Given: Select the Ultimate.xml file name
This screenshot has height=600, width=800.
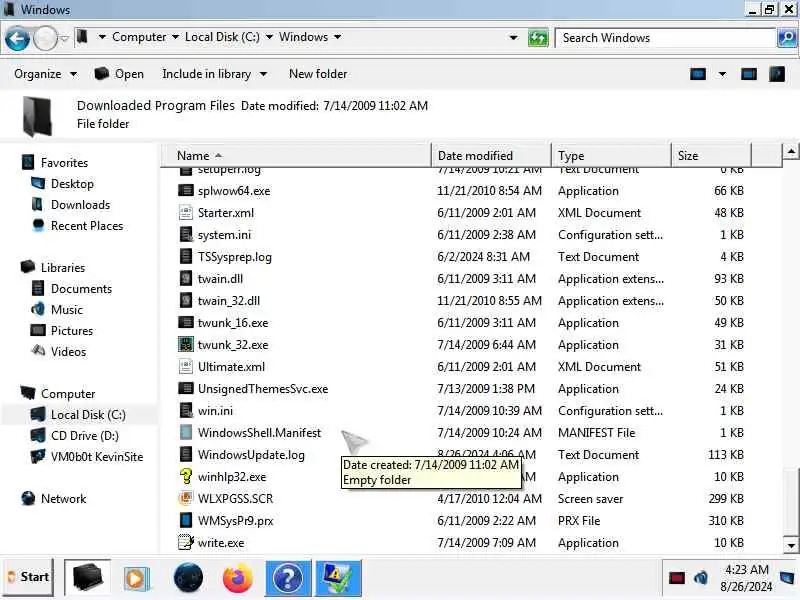Looking at the screenshot, I should [x=231, y=367].
